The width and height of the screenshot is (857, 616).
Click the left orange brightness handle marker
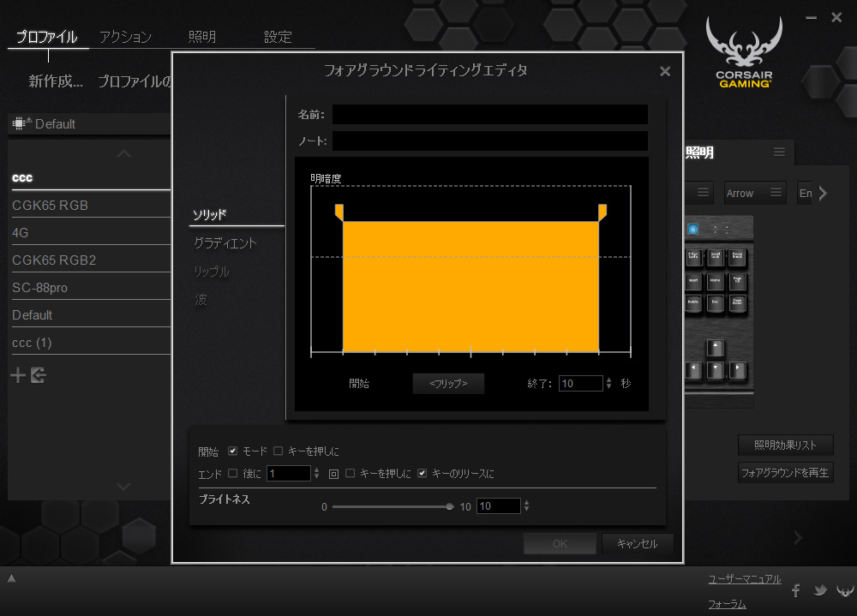pos(339,212)
